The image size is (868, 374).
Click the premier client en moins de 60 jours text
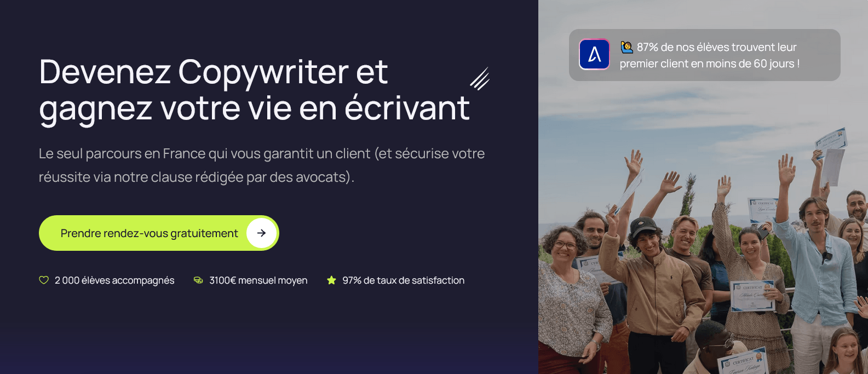coord(709,64)
